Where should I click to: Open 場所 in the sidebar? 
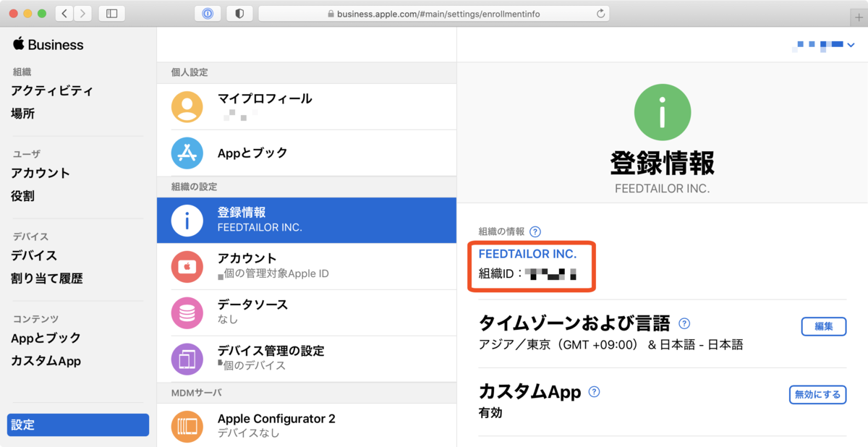click(22, 114)
